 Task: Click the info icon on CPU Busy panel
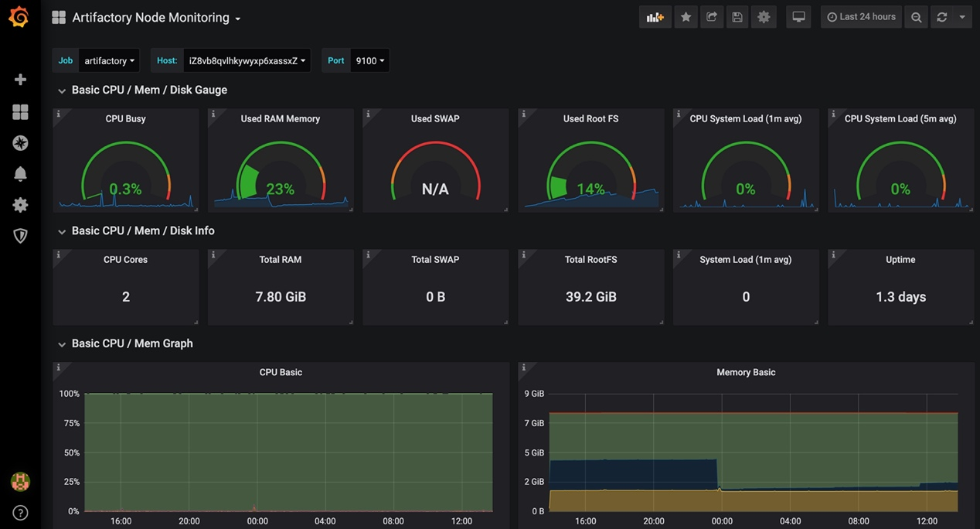point(58,114)
